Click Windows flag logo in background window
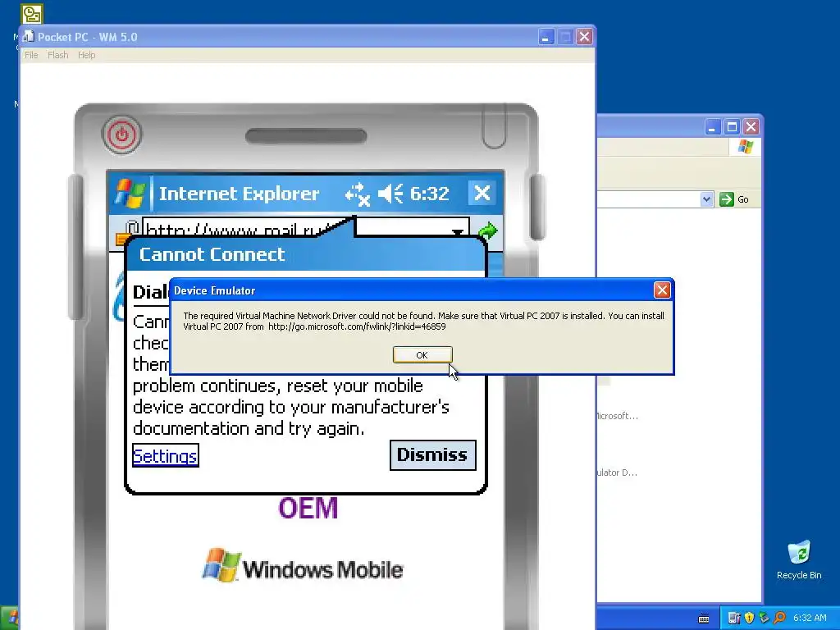This screenshot has width=840, height=630. point(745,146)
